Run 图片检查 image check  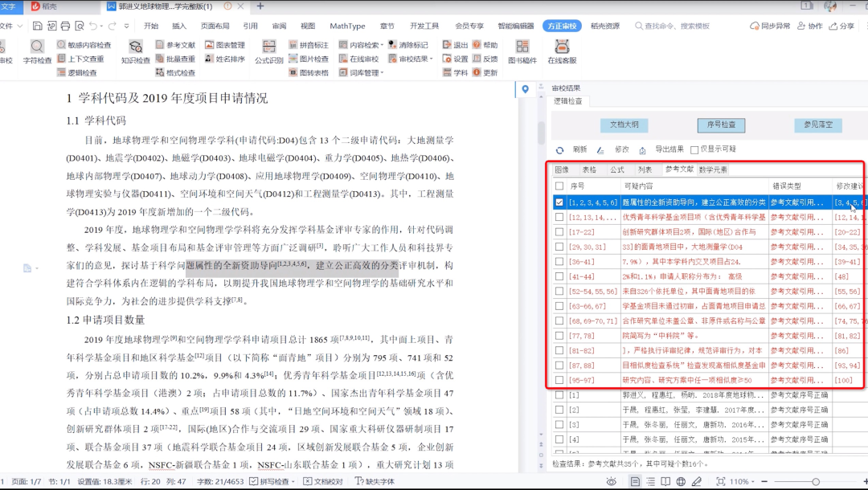coord(309,59)
